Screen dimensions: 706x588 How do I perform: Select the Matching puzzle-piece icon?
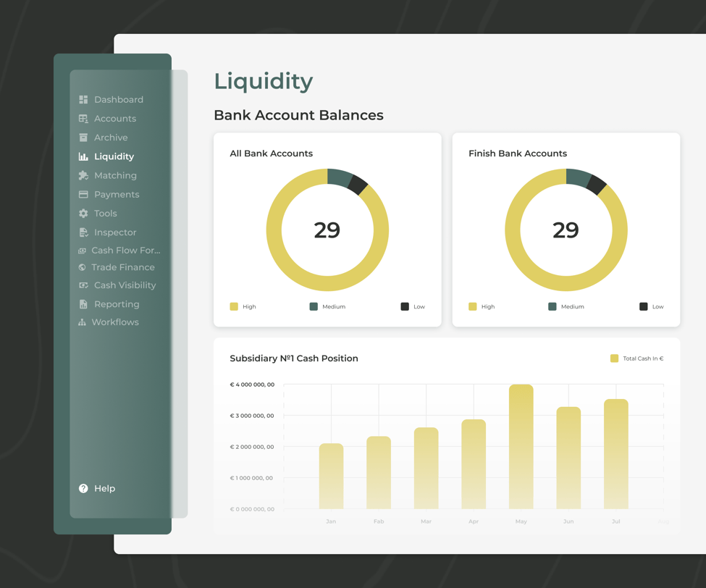click(83, 175)
